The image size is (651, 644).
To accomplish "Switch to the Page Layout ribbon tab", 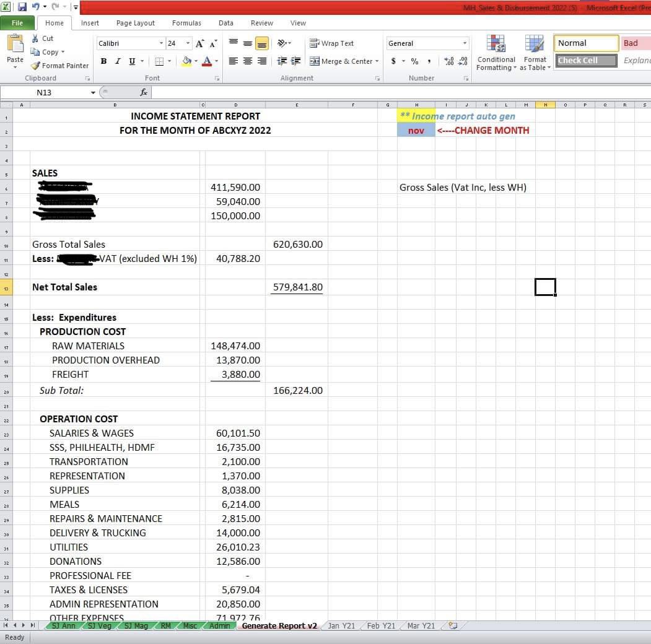I will 136,23.
